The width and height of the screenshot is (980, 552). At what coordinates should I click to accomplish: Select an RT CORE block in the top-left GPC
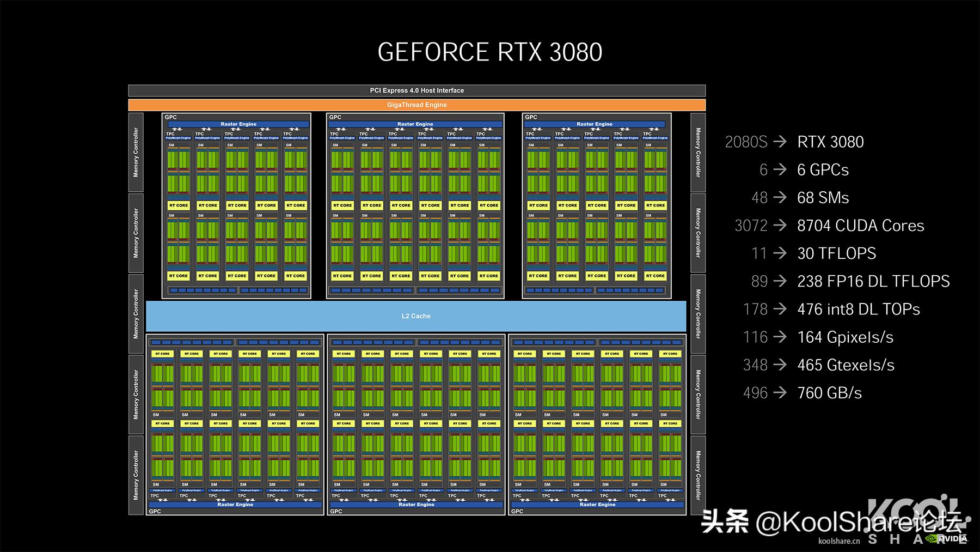(x=179, y=205)
